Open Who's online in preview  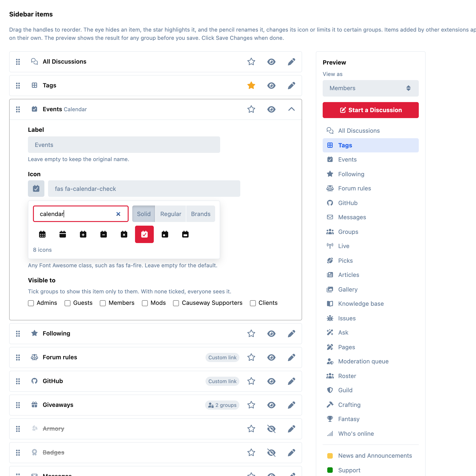(x=371, y=434)
